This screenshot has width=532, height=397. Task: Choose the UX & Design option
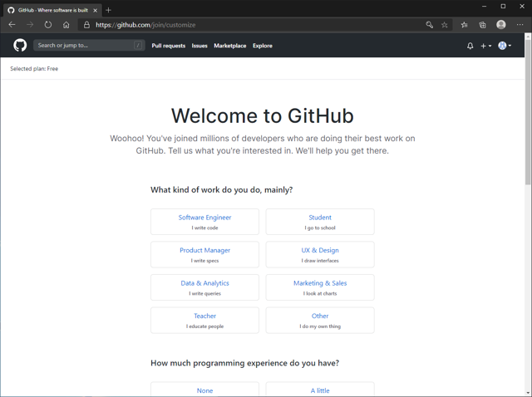320,255
